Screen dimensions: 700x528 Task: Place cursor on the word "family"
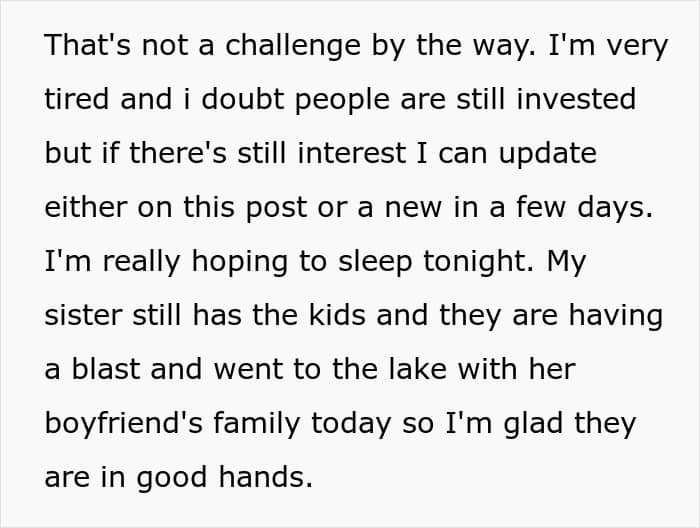tap(257, 424)
